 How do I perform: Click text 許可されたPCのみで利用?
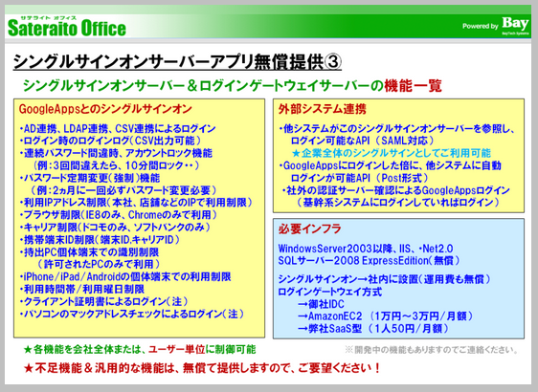click(99, 264)
